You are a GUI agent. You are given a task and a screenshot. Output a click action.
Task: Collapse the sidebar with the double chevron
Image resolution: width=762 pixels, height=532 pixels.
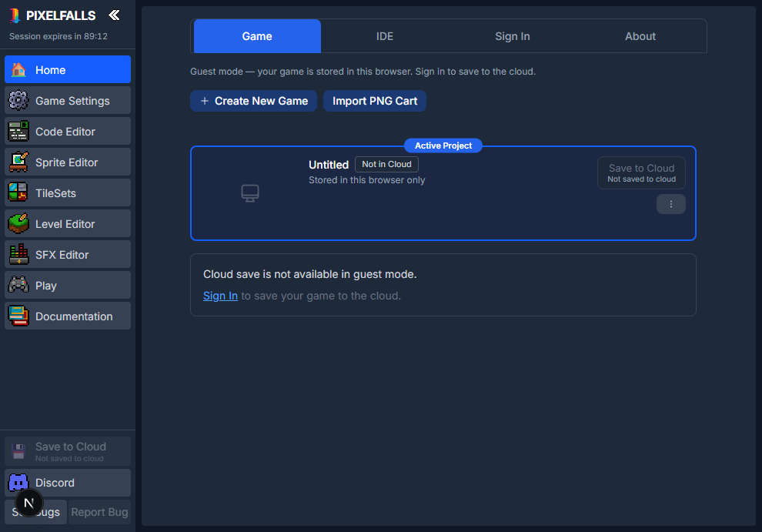pyautogui.click(x=114, y=15)
